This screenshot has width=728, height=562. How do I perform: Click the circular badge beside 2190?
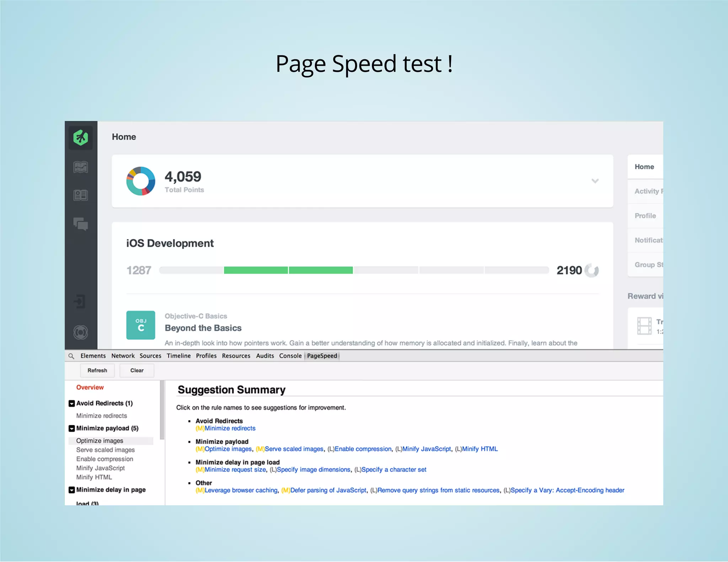point(592,270)
